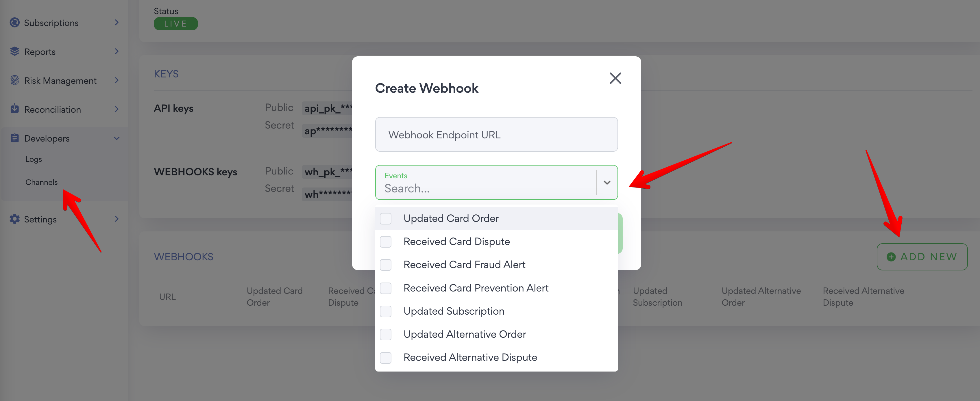Click the Reports layers icon

point(14,51)
